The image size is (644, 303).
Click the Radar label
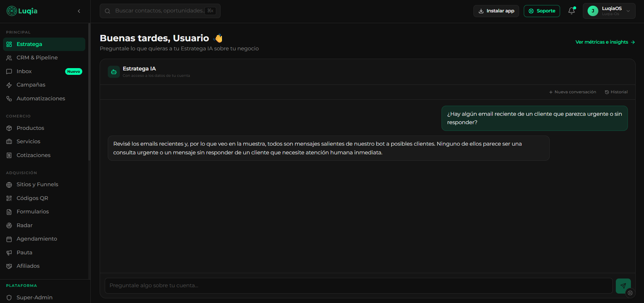click(25, 225)
